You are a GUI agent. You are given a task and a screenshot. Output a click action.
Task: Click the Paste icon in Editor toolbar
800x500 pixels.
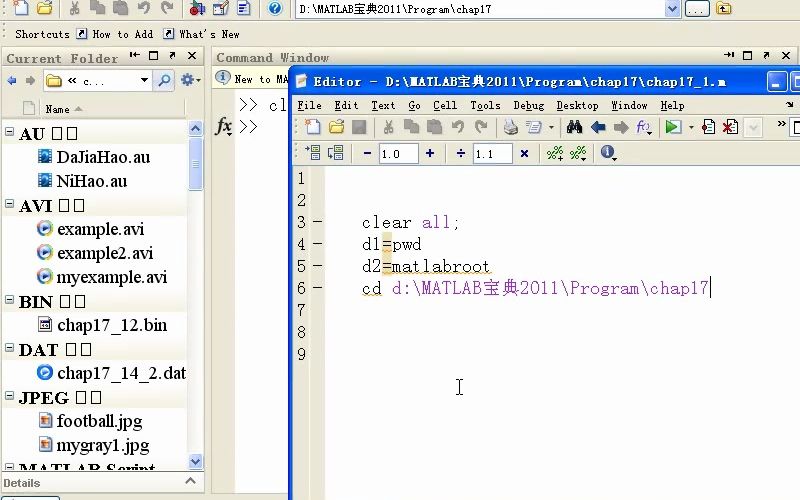434,127
